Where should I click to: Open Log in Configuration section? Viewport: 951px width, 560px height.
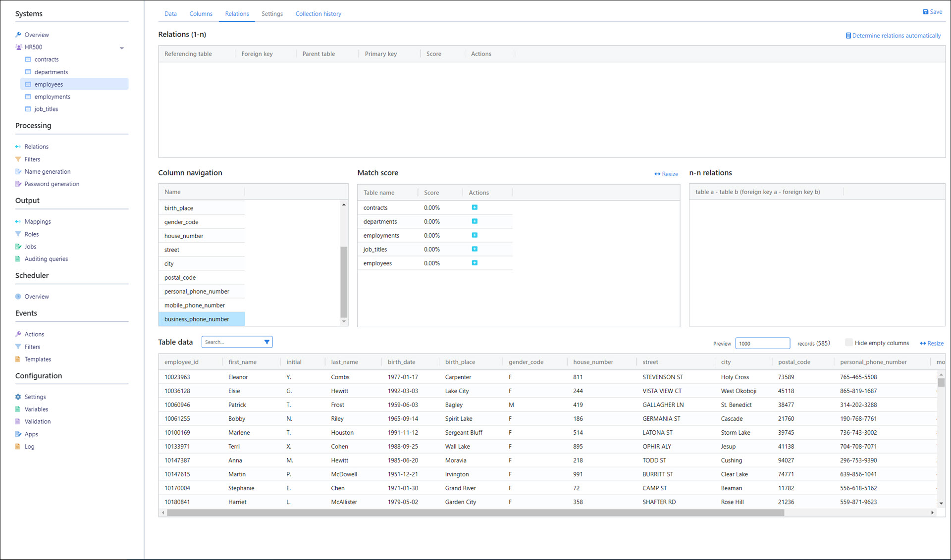(29, 447)
